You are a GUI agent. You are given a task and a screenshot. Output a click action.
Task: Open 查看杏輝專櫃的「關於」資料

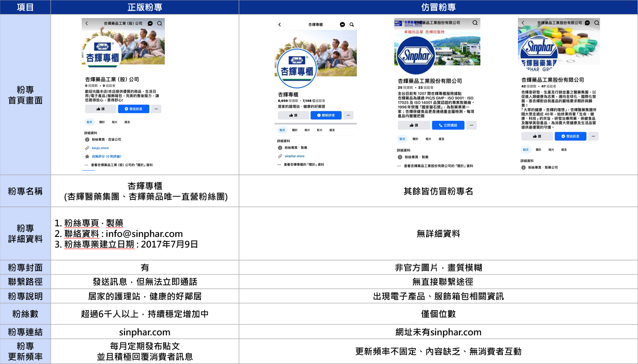(x=304, y=165)
